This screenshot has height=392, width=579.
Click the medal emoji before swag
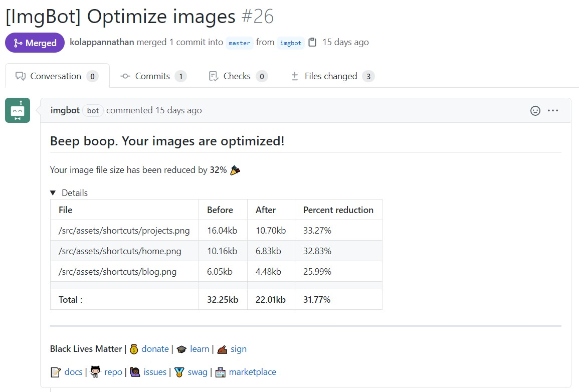[179, 372]
